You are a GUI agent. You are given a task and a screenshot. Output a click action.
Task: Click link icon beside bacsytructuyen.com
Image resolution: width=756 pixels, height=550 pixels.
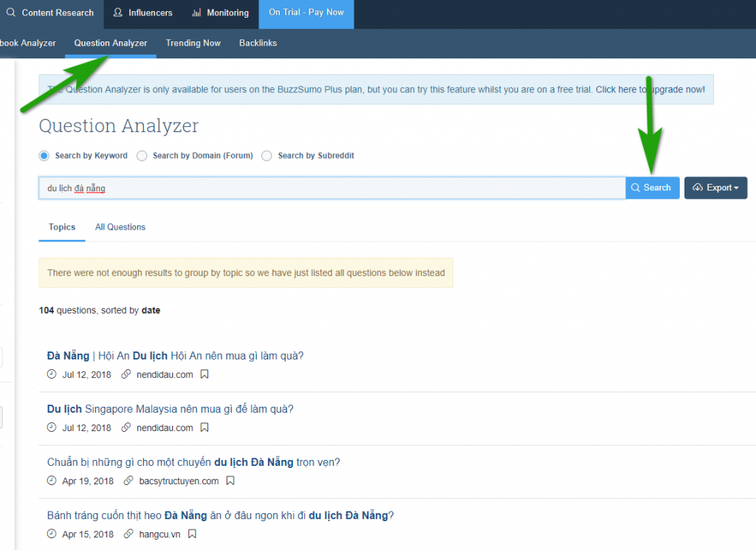tap(128, 481)
